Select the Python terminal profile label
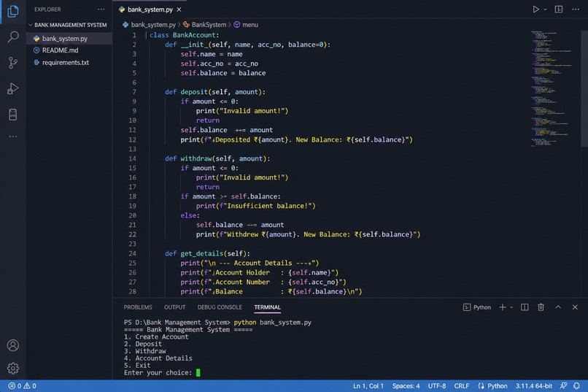The image size is (588, 392). (477, 307)
